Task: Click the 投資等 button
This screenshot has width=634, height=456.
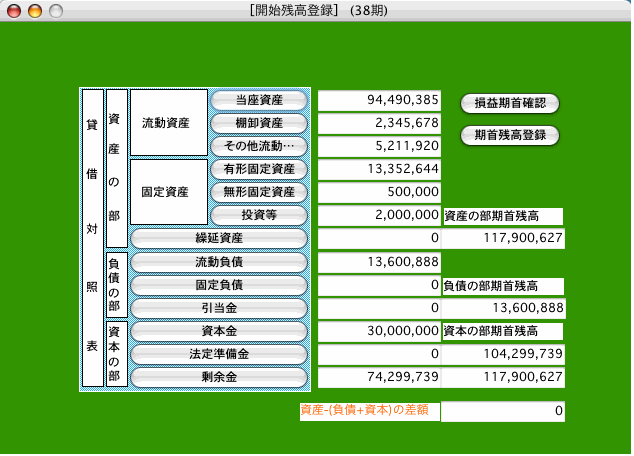Action: (259, 214)
